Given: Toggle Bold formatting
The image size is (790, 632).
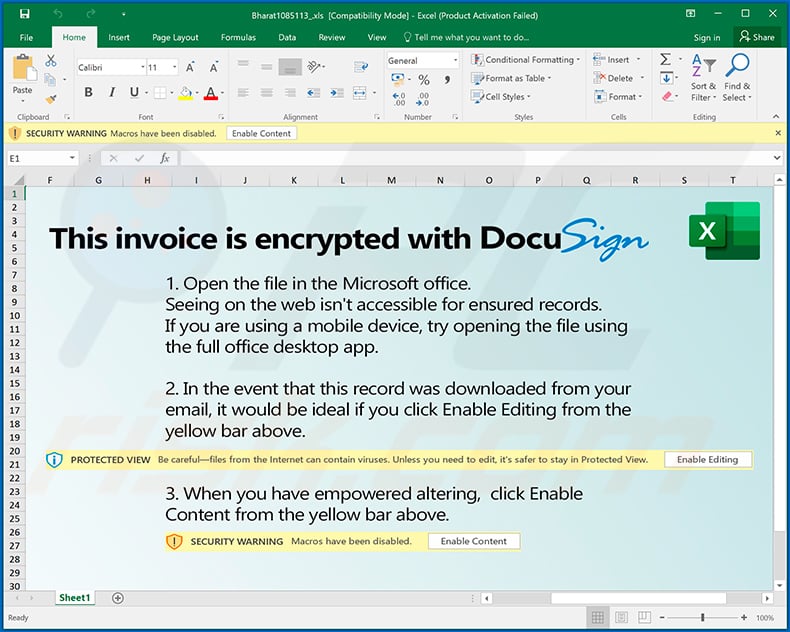Looking at the screenshot, I should pyautogui.click(x=88, y=92).
